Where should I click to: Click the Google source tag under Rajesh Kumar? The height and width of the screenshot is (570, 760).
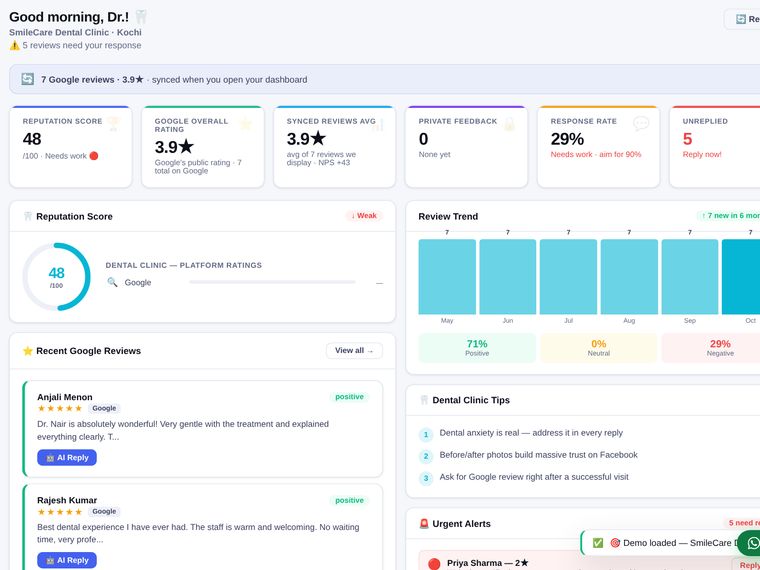tap(104, 511)
